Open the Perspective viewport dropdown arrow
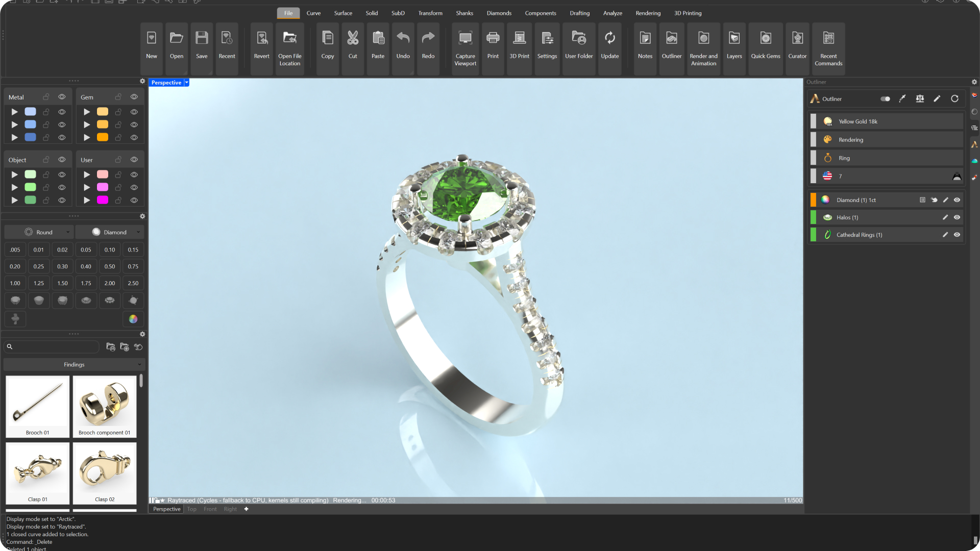This screenshot has width=980, height=551. coord(187,83)
